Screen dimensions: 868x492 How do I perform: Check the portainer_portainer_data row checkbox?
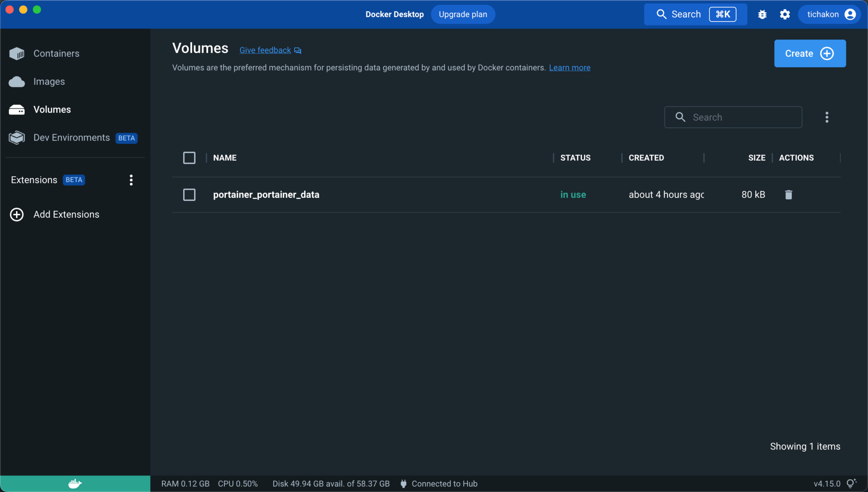[x=189, y=195]
